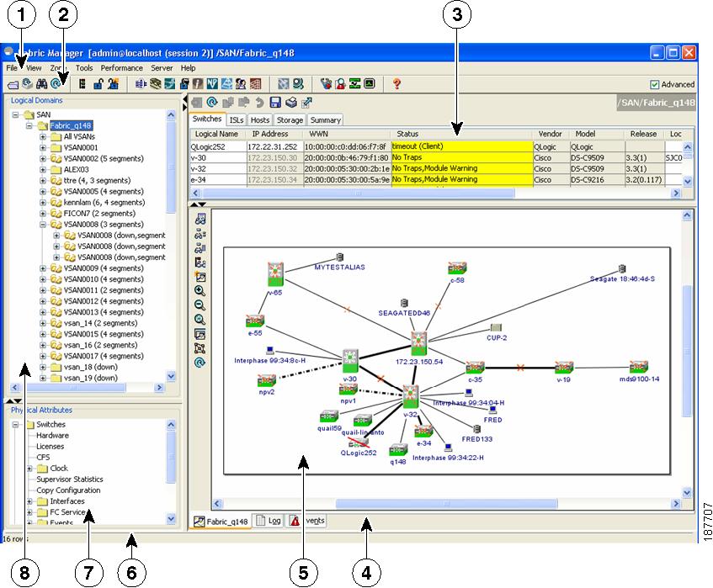This screenshot has width=713, height=588.
Task: Click the Undo arrow icon in table toolbar
Action: [259, 103]
